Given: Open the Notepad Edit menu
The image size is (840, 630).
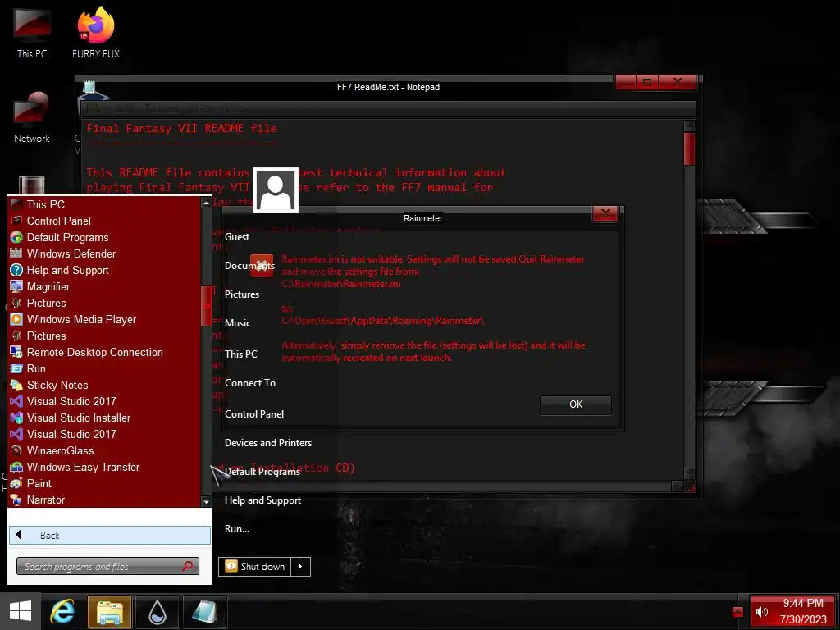Looking at the screenshot, I should (x=125, y=109).
